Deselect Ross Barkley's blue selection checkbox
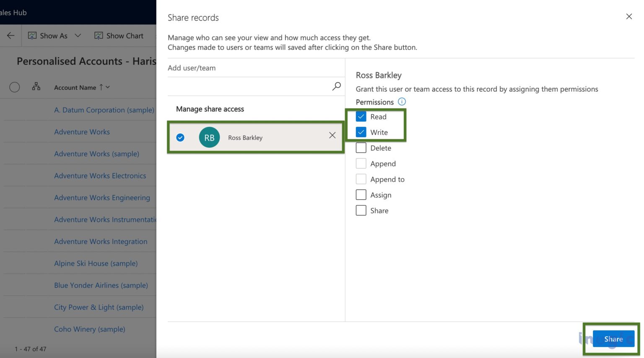644x358 pixels. 180,137
